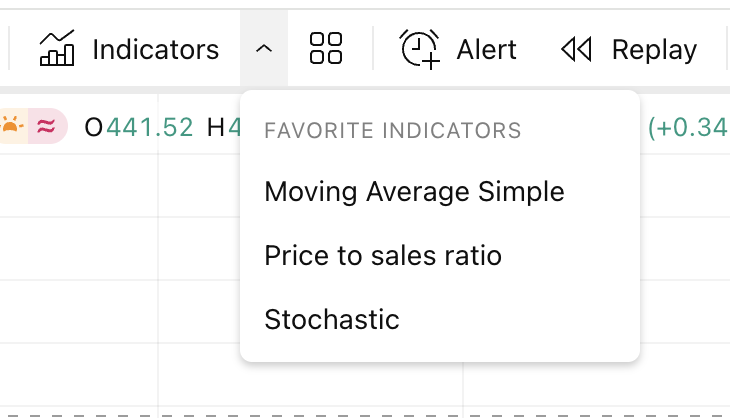The image size is (730, 418).
Task: Click the green percentage change value
Action: tap(688, 127)
